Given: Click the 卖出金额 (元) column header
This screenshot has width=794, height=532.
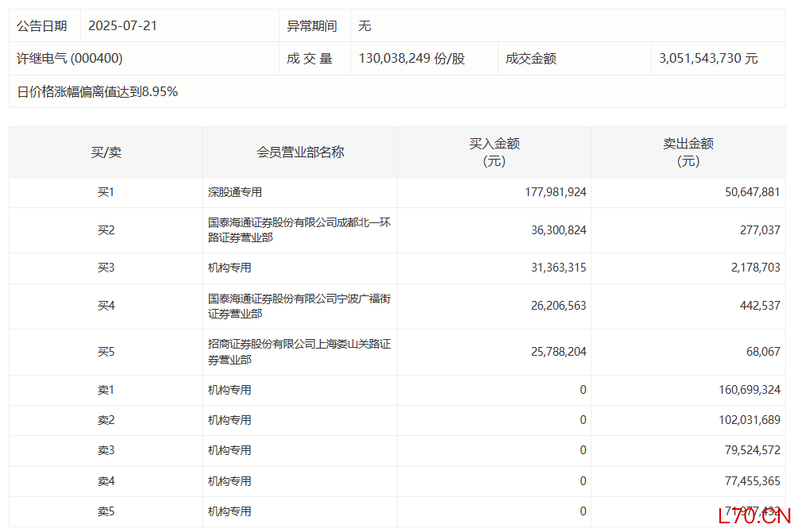Looking at the screenshot, I should [x=688, y=152].
